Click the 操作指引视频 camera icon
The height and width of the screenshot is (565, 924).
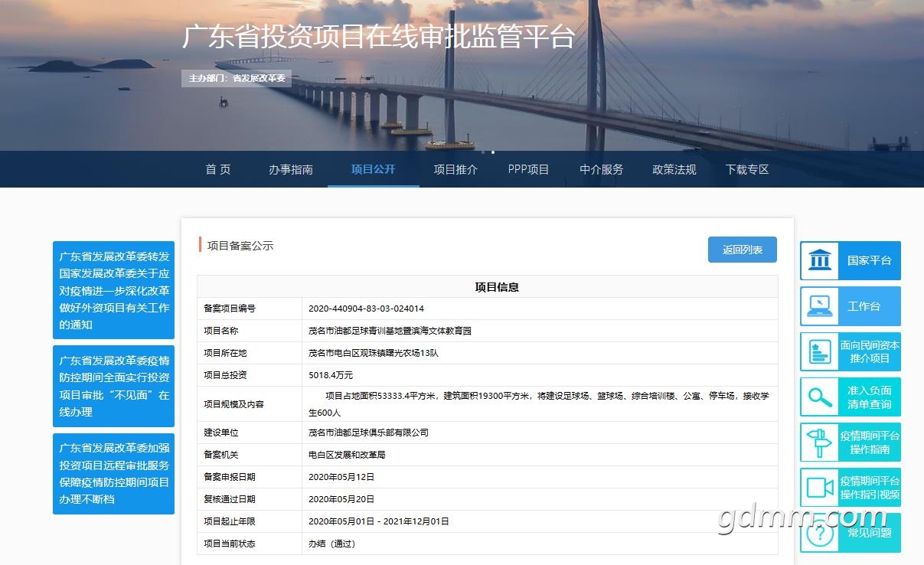820,488
